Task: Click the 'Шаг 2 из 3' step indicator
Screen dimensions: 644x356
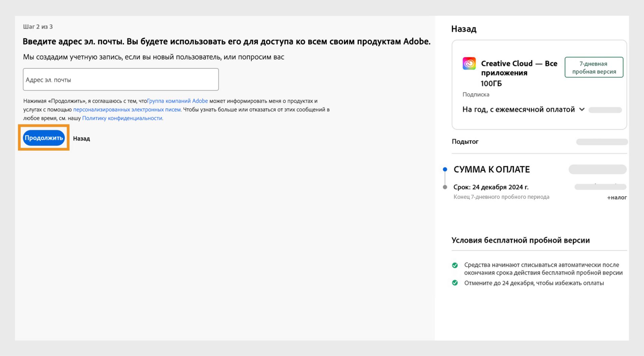Action: pos(38,27)
